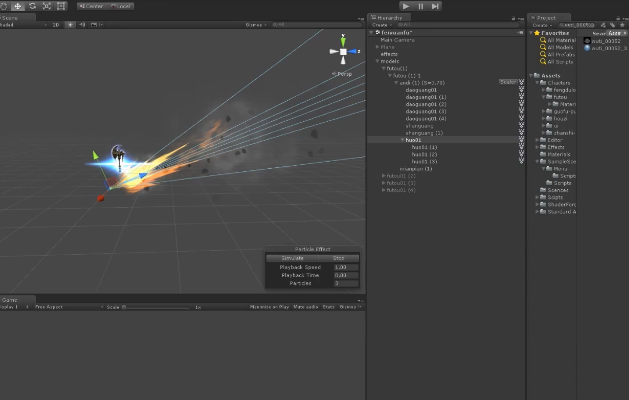The height and width of the screenshot is (400, 629).
Task: Select the Rotate tool in toolbar
Action: [x=32, y=6]
